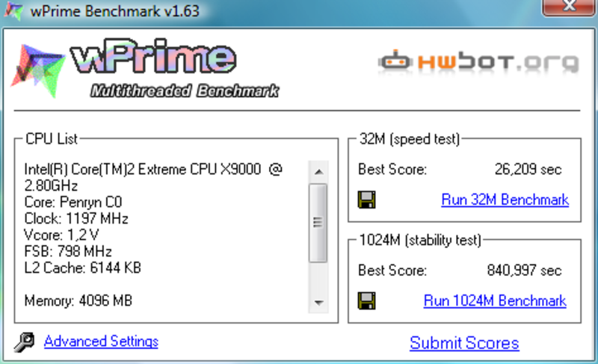Click CPU list scrollbar up arrow
598x364 pixels.
(318, 171)
